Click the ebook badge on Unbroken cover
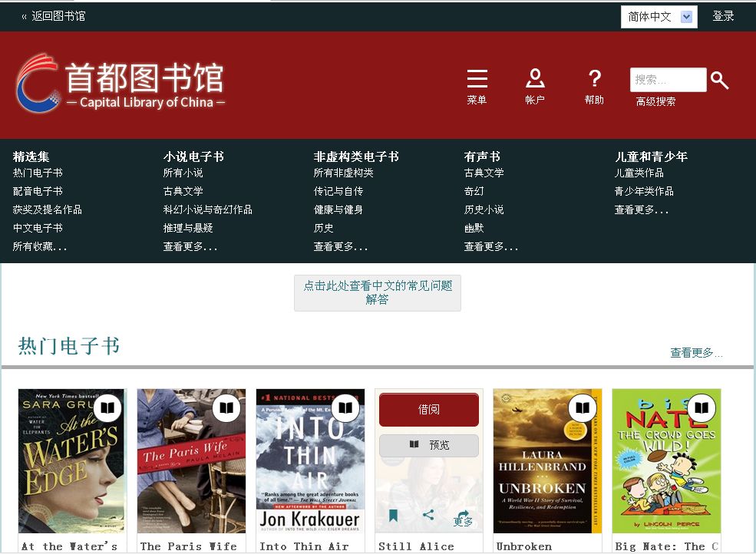 click(x=583, y=408)
